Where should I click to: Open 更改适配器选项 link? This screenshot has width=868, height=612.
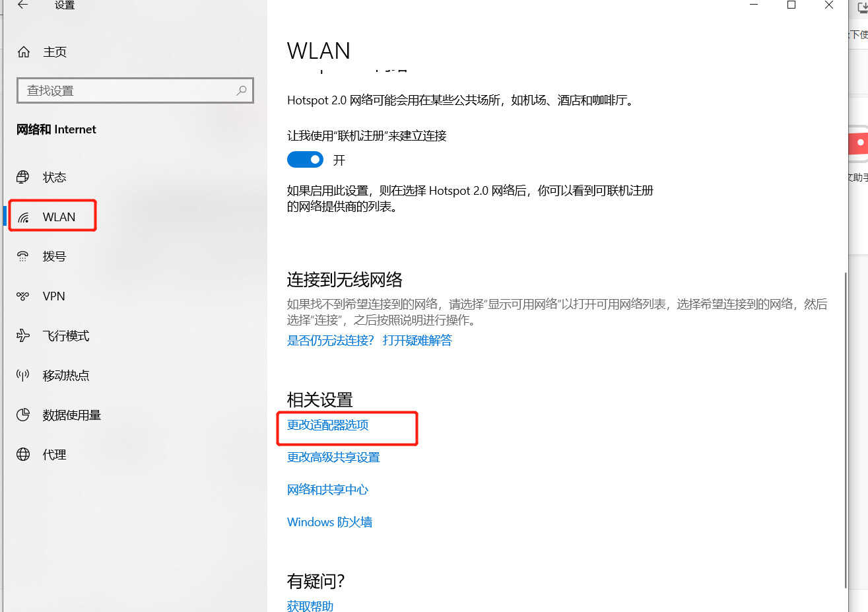(328, 425)
